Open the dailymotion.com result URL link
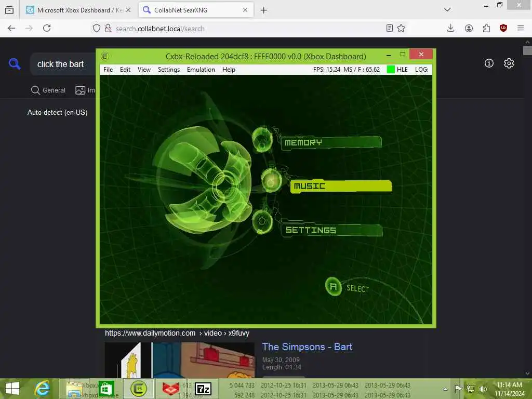 click(177, 333)
